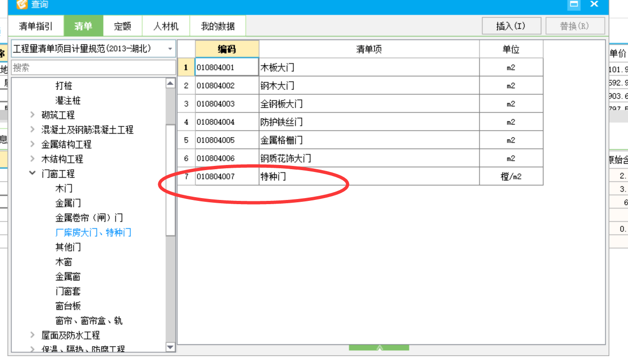Screen dimensions: 628x364
Task: Select code cell 010804001
Action: click(x=227, y=67)
